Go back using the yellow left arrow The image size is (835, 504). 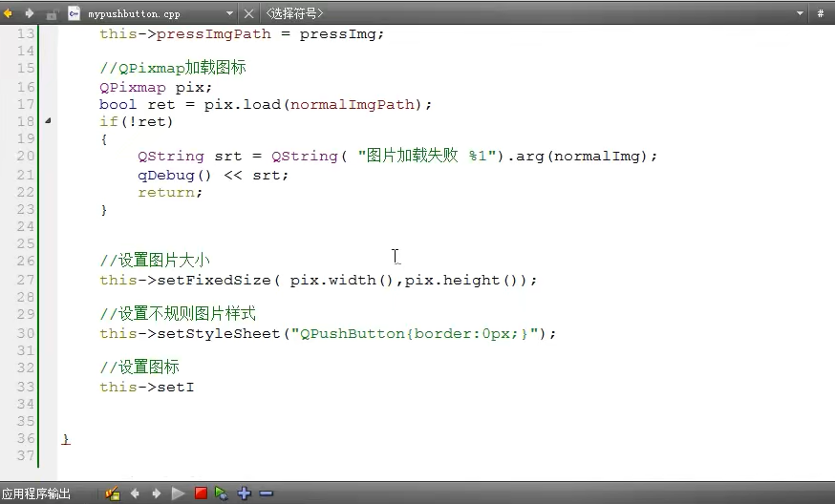point(8,13)
